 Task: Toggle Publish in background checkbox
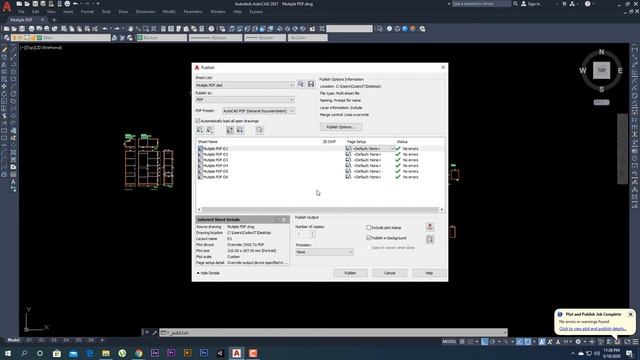[x=369, y=238]
